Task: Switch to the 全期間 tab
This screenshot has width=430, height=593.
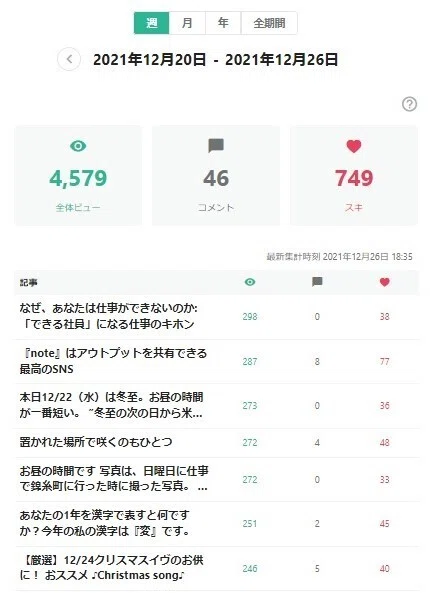Action: click(x=269, y=23)
